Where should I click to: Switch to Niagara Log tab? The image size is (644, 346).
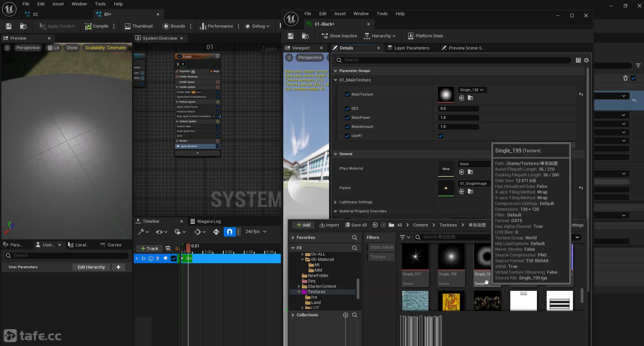coord(205,221)
